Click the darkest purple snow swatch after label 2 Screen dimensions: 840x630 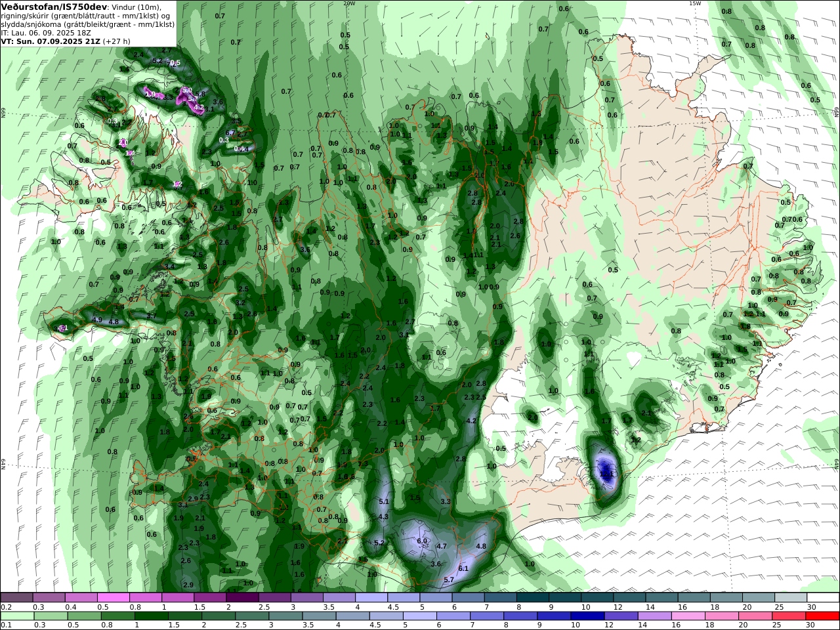tap(241, 598)
